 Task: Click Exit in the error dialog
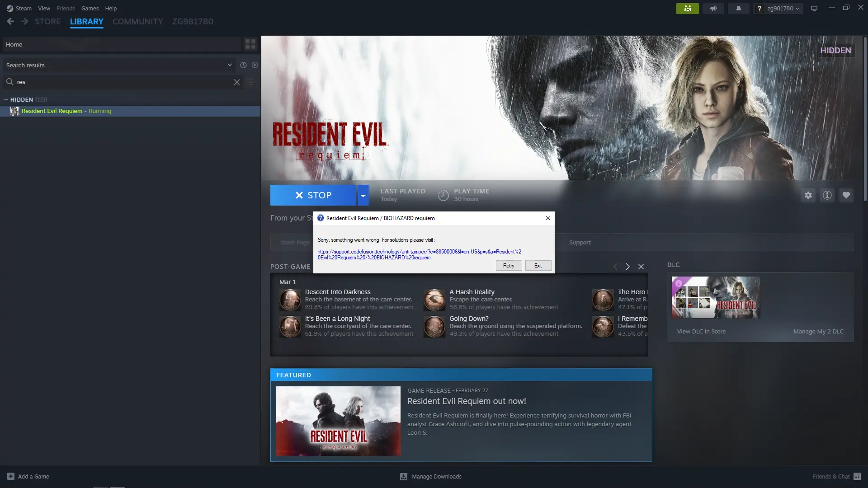click(538, 266)
